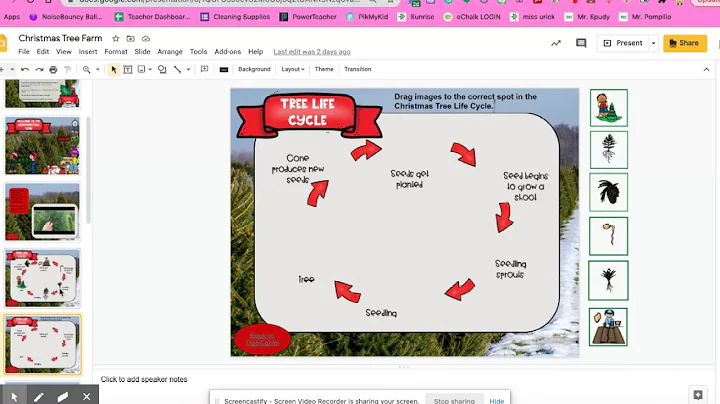Click the Cleaning Supplies bookmark
The width and height of the screenshot is (720, 404).
(x=235, y=17)
